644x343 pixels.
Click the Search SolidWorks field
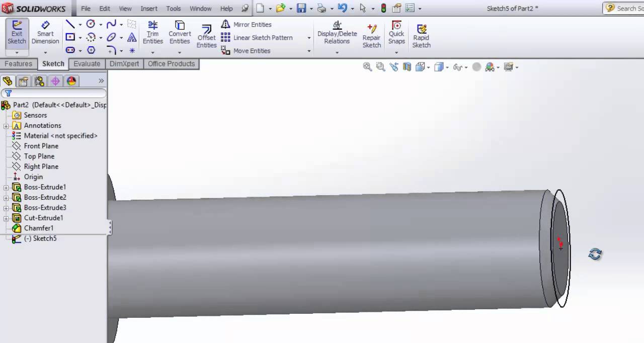(x=624, y=8)
